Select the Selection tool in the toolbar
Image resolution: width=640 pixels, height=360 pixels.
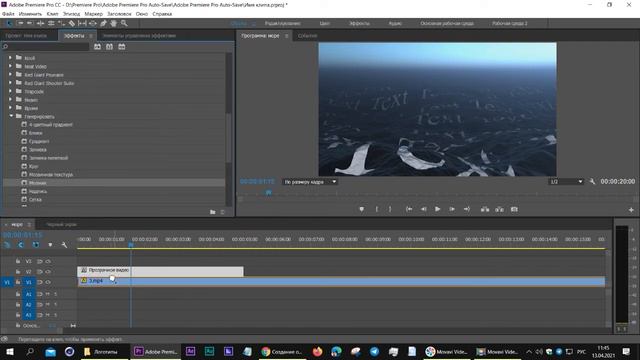click(x=9, y=24)
